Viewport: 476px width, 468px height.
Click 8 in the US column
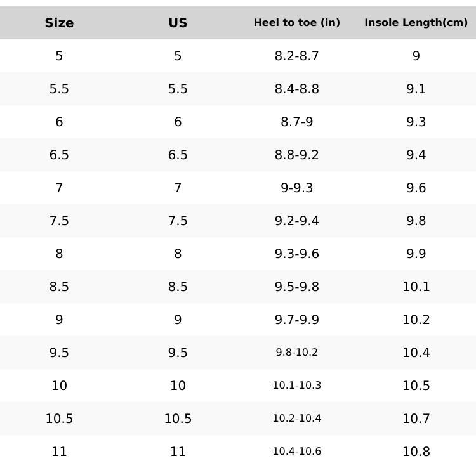pos(178,254)
